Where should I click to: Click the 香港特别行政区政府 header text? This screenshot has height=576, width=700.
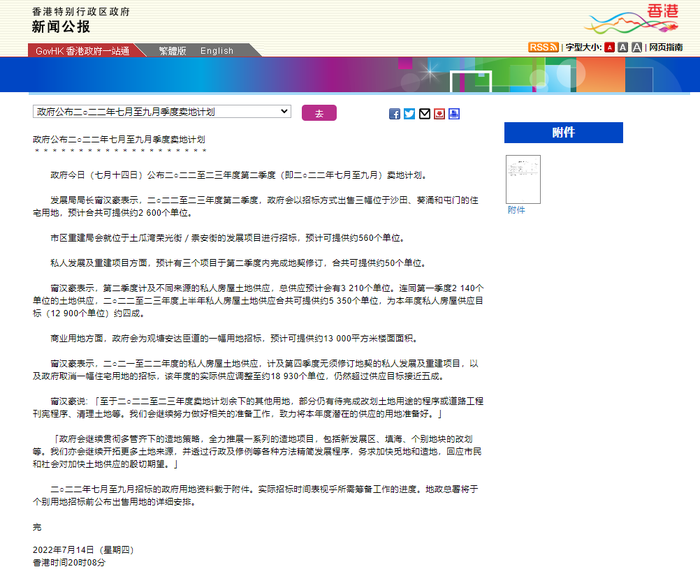click(81, 12)
